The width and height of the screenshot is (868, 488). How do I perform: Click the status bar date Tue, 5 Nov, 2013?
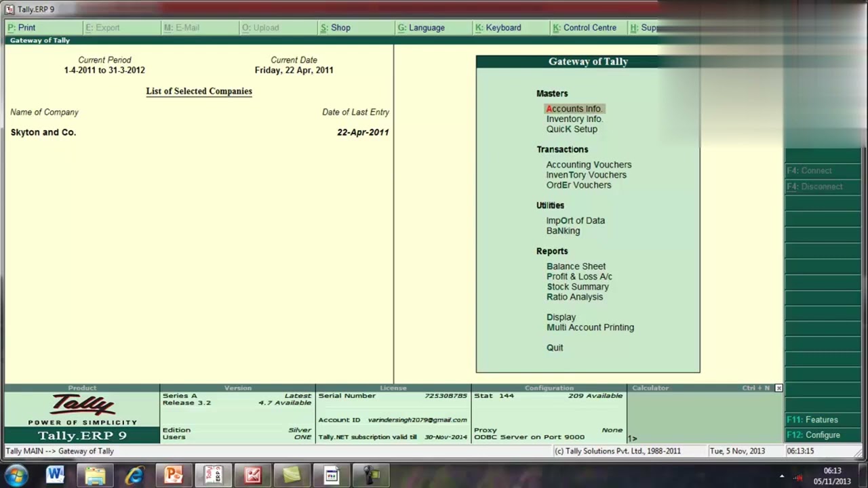pos(737,451)
